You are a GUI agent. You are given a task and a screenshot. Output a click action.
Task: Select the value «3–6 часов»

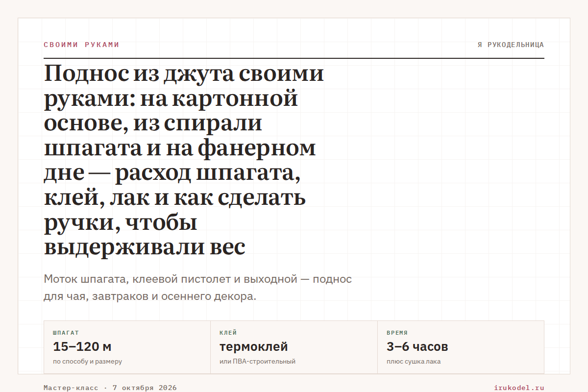pos(417,347)
